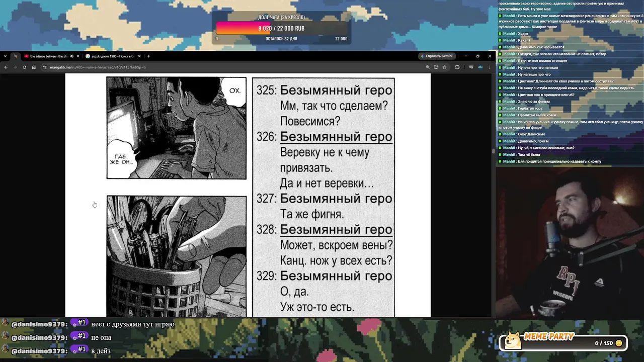Click the manga panel with the pen basket
This screenshot has width=644, height=362.
177,256
